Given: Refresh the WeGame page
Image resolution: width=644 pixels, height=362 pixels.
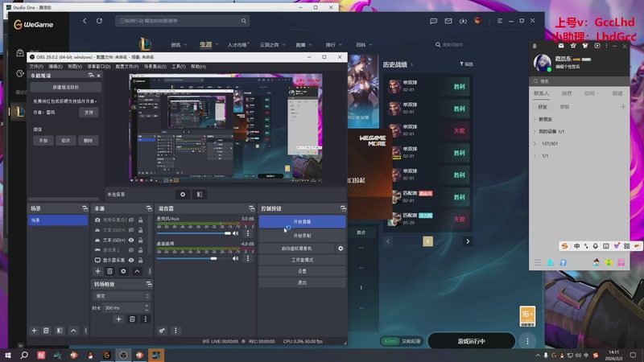Looking at the screenshot, I should [99, 21].
